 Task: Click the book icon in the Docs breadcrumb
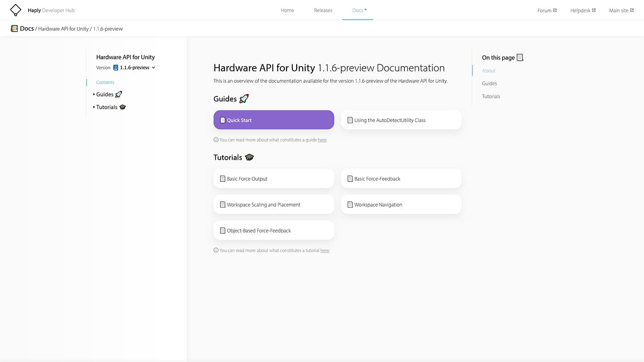click(x=14, y=28)
